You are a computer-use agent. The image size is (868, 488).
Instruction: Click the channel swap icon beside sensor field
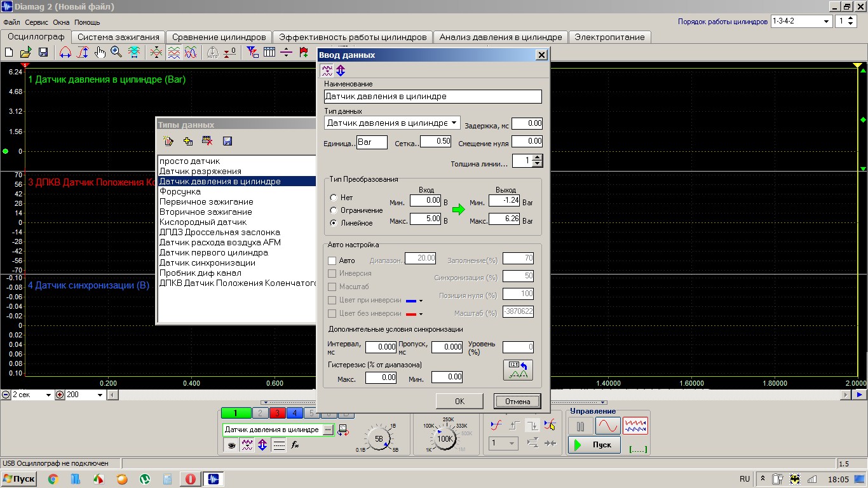(x=343, y=430)
